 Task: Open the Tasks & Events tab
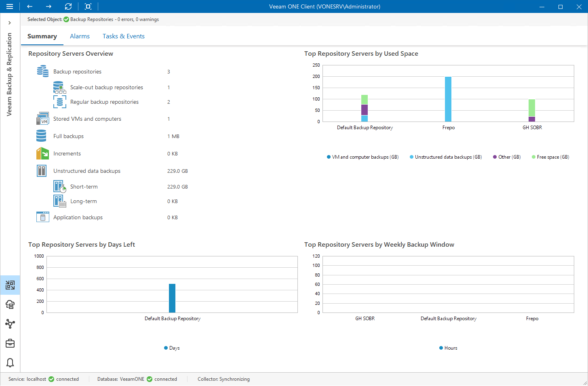tap(123, 36)
